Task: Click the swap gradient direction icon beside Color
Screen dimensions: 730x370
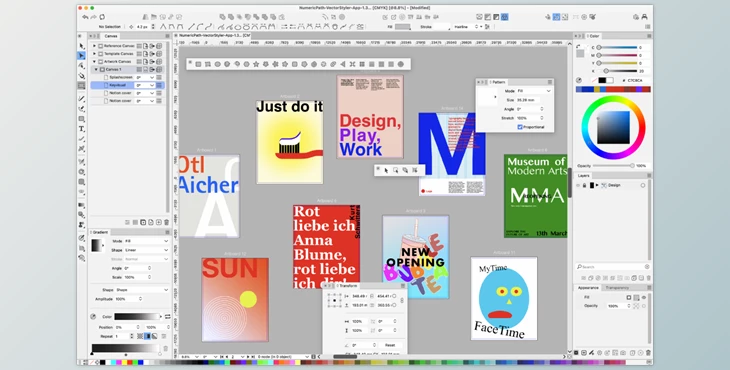Action: 168,316
